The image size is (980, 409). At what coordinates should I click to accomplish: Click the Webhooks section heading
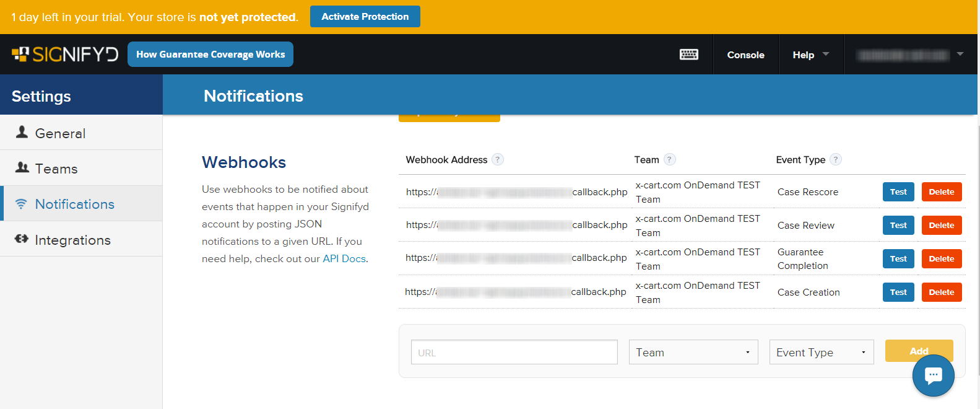pyautogui.click(x=244, y=162)
